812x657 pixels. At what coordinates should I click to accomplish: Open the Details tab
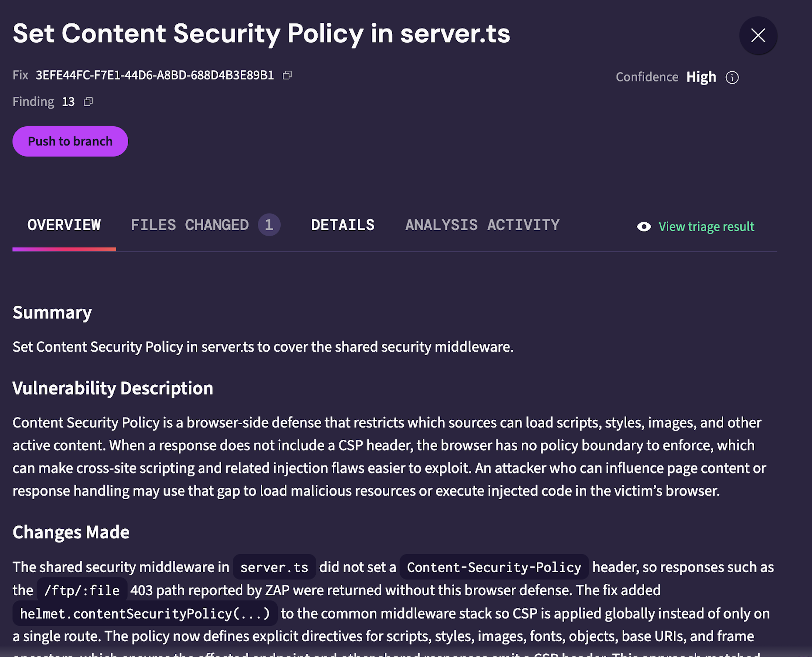pos(343,225)
